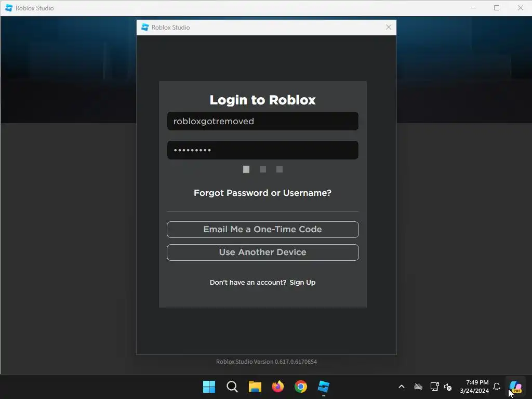
Task: Maximize the main Roblox Studio window
Action: click(497, 8)
